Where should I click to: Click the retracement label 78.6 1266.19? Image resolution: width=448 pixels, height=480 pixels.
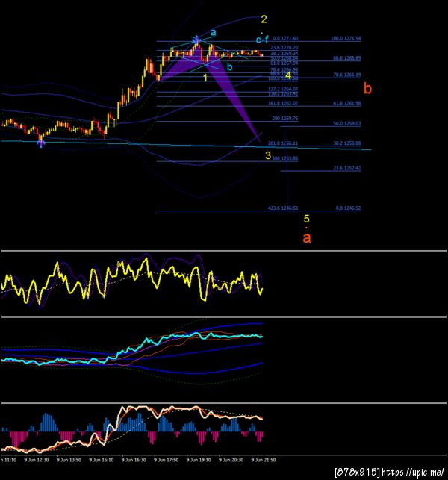click(x=347, y=75)
